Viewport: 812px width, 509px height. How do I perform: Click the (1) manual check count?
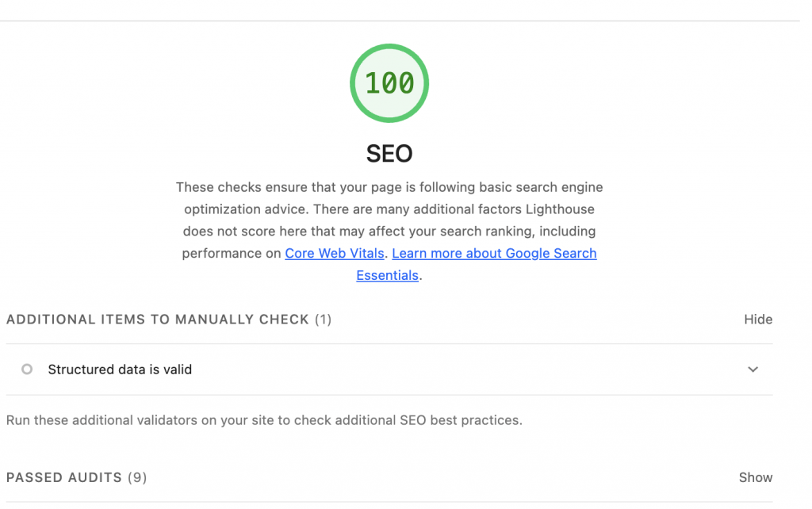[323, 320]
